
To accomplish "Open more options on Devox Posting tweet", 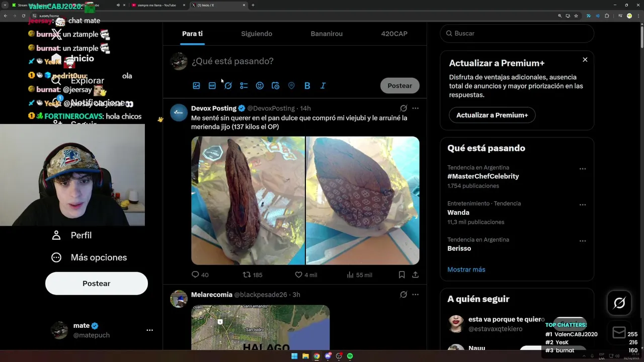I will click(x=415, y=108).
